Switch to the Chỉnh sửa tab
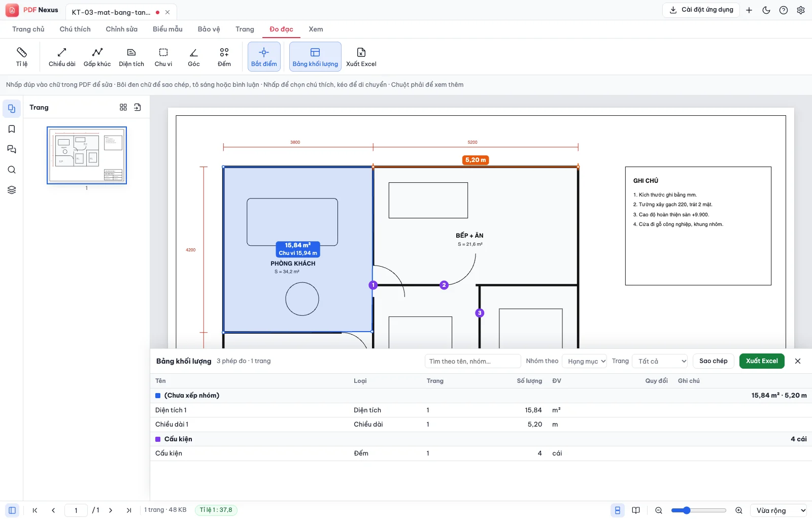Screen dimensions: 812x519 tap(122, 29)
